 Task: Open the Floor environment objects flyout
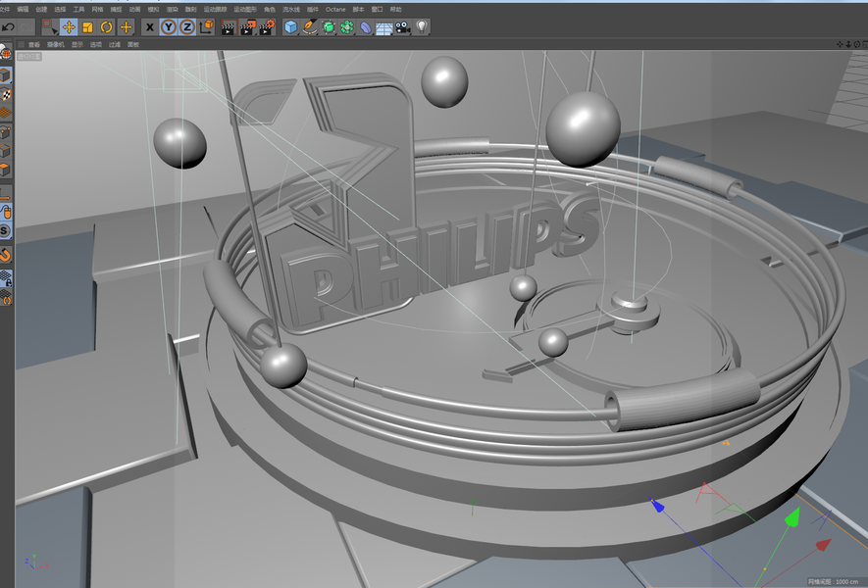pyautogui.click(x=384, y=27)
